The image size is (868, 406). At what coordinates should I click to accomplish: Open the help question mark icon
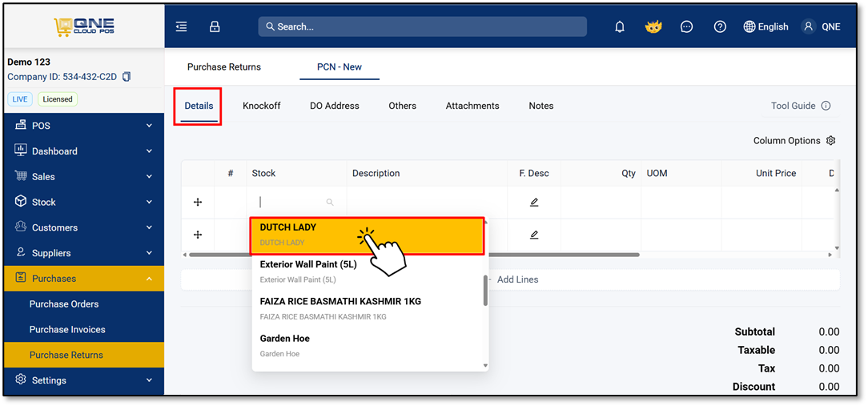tap(720, 26)
